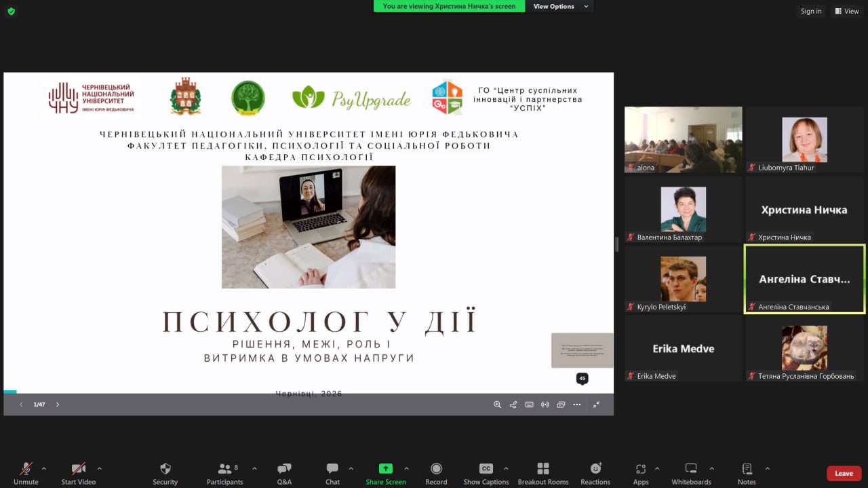Open the Reactions menu
Image resolution: width=868 pixels, height=488 pixels.
click(x=595, y=473)
